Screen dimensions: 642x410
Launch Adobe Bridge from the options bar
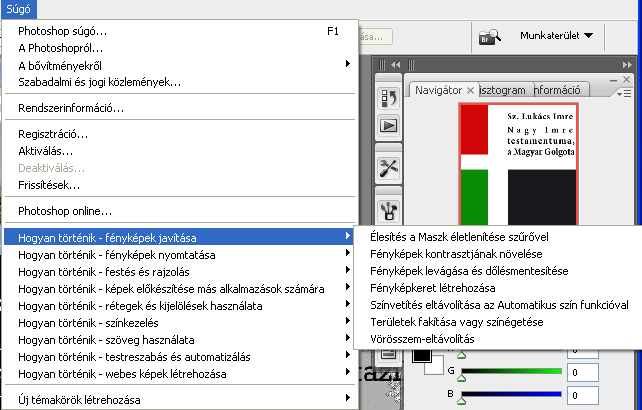pos(490,37)
